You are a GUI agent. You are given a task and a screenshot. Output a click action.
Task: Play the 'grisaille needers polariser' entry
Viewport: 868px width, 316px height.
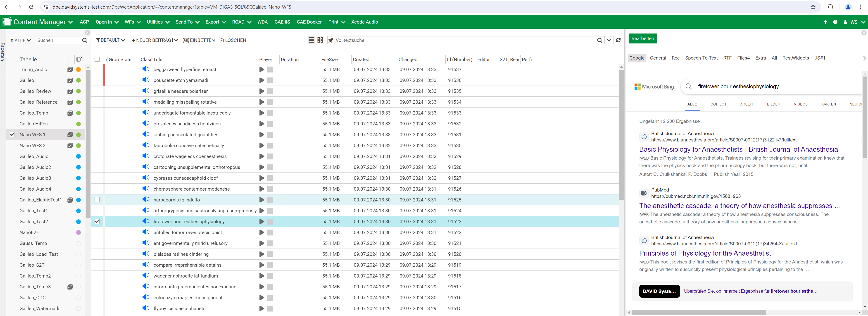pyautogui.click(x=262, y=91)
